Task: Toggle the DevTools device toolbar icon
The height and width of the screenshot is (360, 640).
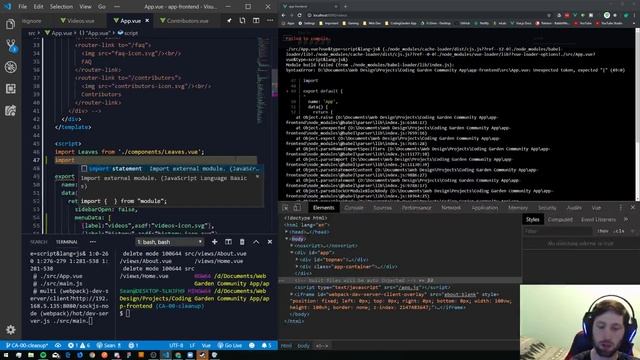Action: pyautogui.click(x=297, y=208)
